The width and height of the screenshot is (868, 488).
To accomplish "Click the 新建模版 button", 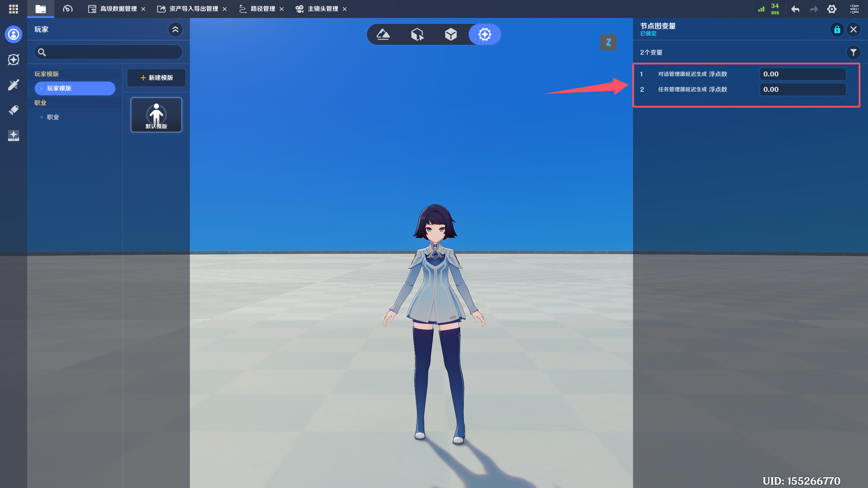I will coord(156,78).
